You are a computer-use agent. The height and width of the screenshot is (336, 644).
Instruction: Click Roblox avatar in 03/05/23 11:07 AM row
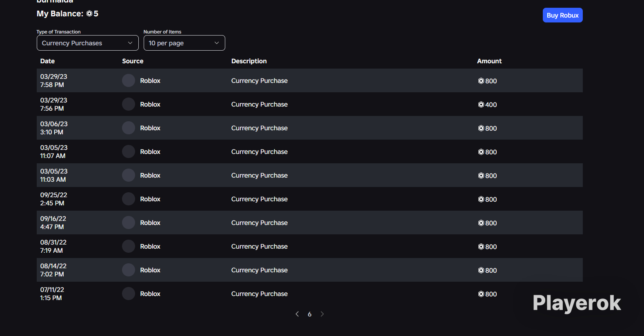(129, 151)
